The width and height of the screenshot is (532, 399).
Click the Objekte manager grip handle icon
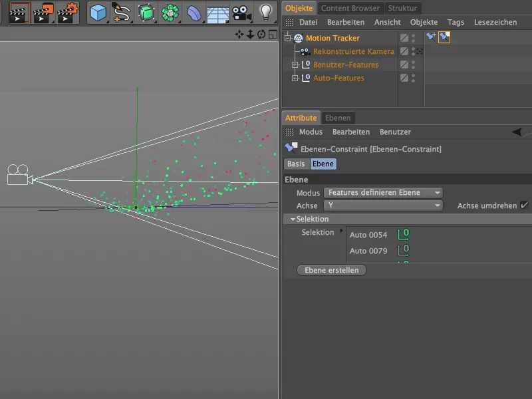click(289, 23)
